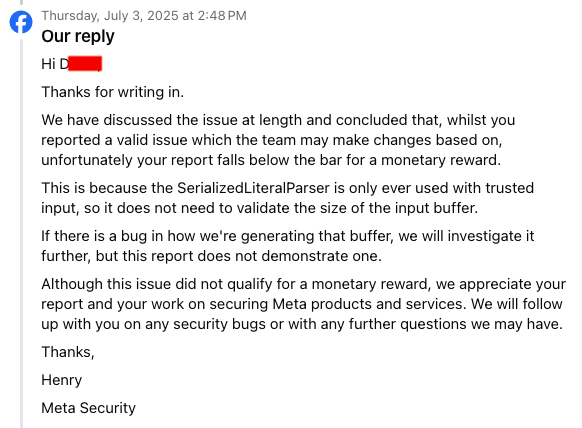Click the "Thanks for writing in." line

click(x=112, y=92)
